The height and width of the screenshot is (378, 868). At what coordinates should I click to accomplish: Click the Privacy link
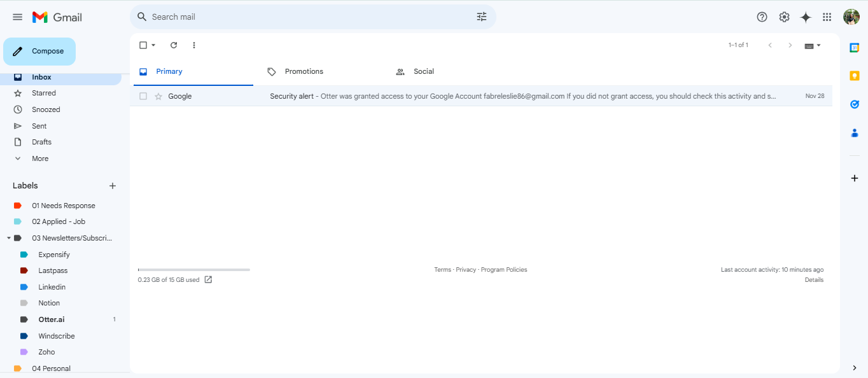pos(466,270)
